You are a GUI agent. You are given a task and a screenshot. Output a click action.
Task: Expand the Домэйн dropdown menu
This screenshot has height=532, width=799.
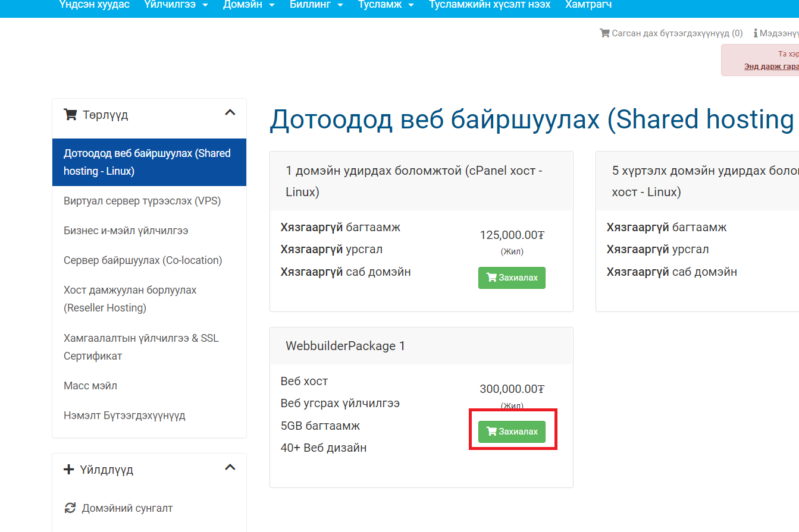coord(249,5)
